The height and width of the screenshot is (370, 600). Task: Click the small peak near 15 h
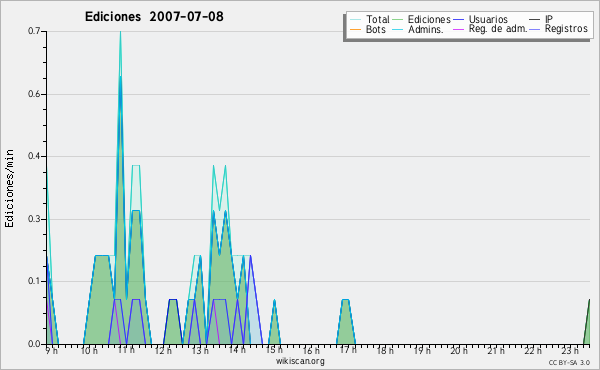274,321
